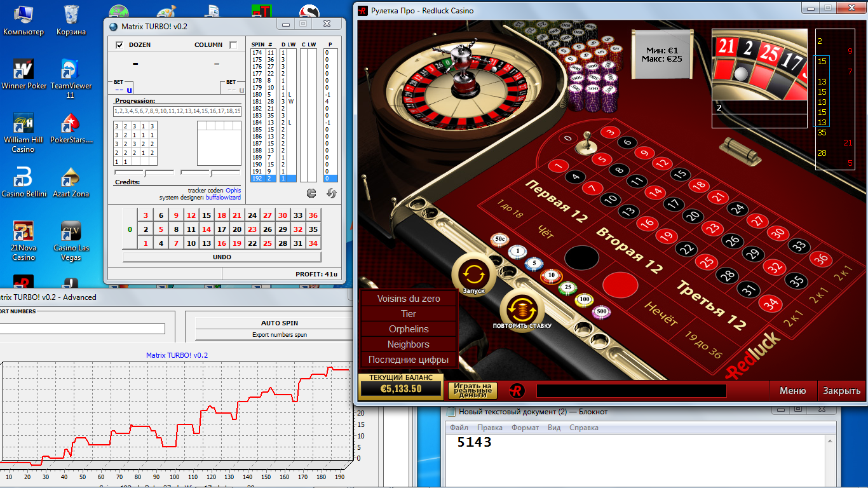This screenshot has height=488, width=868.
Task: Bet on green 0 on the roulette table
Action: point(568,138)
